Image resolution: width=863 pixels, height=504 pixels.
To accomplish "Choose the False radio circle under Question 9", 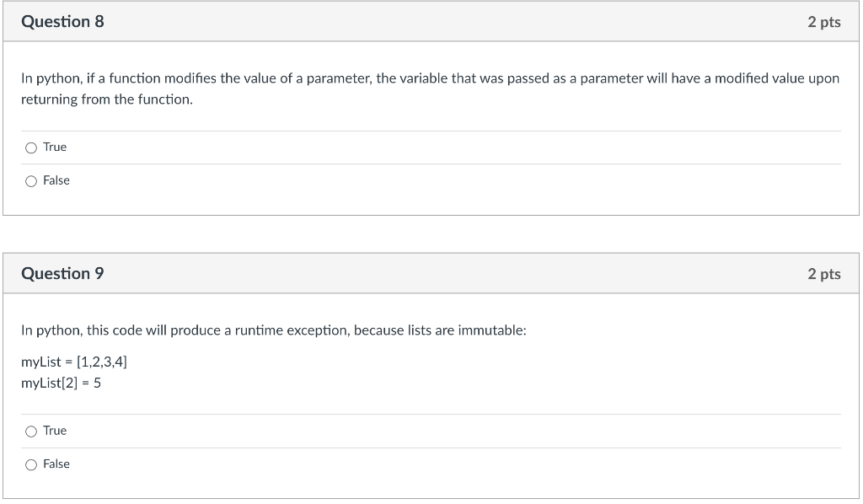I will coord(31,465).
